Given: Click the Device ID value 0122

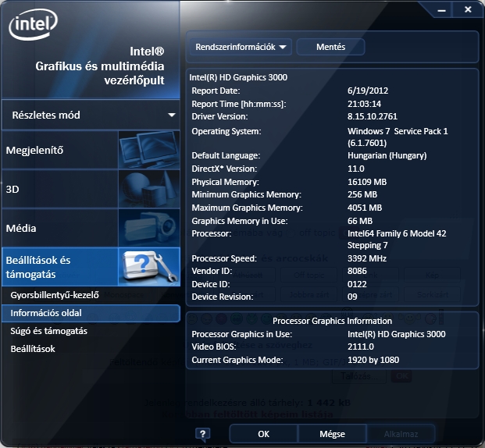Looking at the screenshot, I should coord(357,284).
